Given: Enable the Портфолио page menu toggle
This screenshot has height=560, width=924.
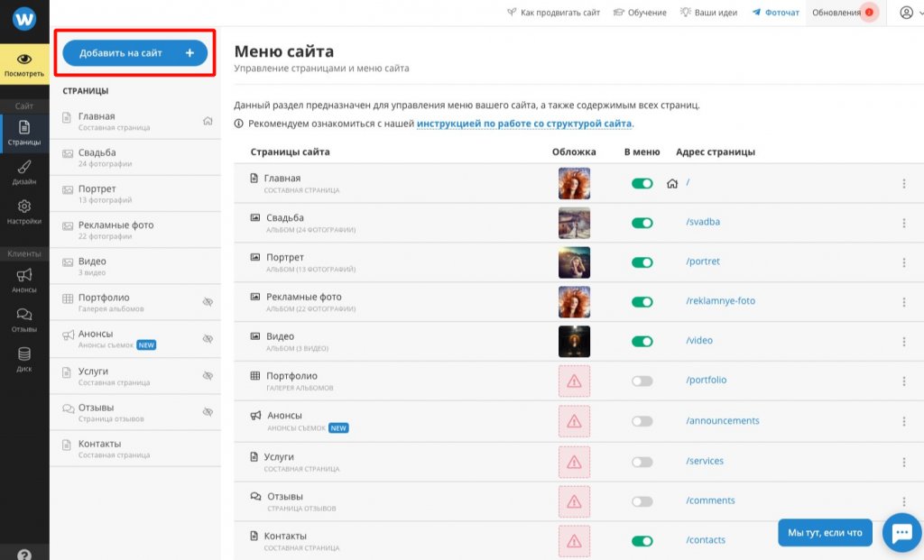Looking at the screenshot, I should coord(642,381).
